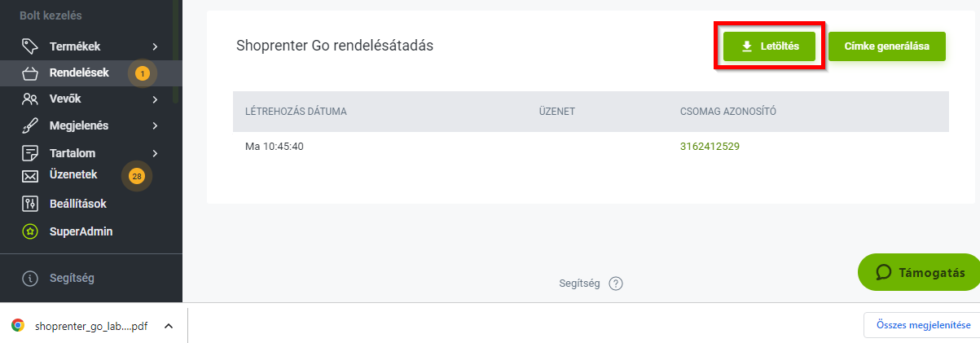
Task: Click the Segítség info icon in sidebar
Action: (x=30, y=279)
